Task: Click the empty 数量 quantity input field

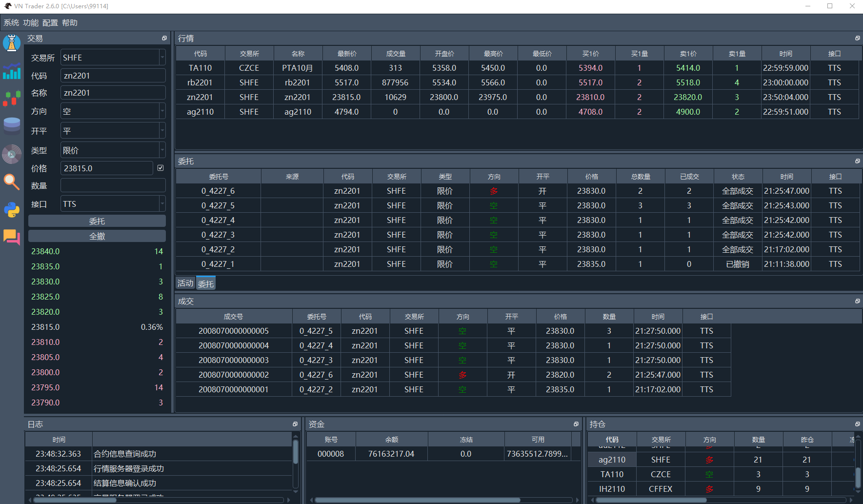Action: 113,185
